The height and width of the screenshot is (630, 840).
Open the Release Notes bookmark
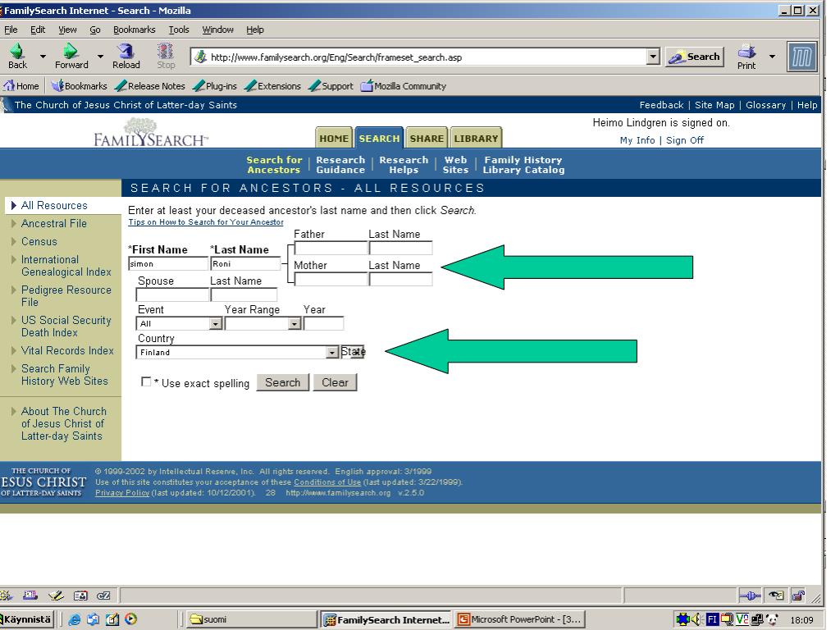(150, 85)
